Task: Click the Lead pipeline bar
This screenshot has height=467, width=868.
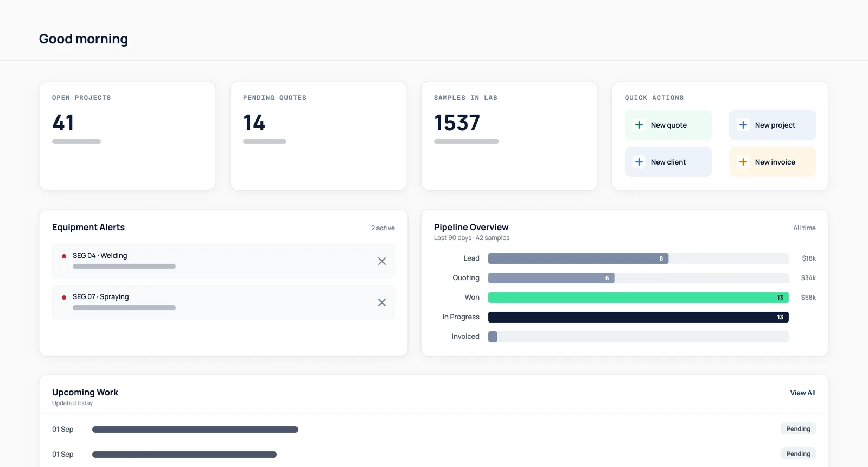Action: [578, 258]
